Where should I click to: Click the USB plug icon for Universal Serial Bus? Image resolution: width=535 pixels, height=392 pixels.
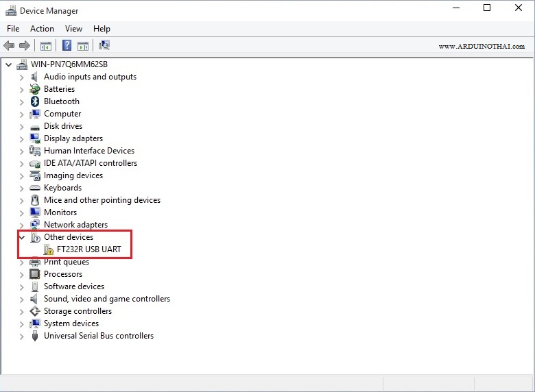coord(35,336)
